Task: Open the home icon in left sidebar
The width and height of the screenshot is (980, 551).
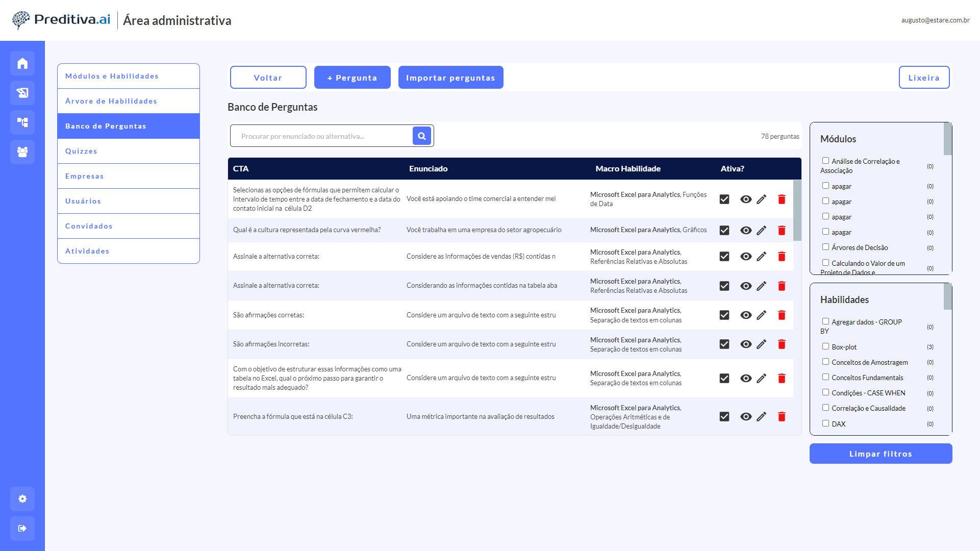Action: point(22,63)
